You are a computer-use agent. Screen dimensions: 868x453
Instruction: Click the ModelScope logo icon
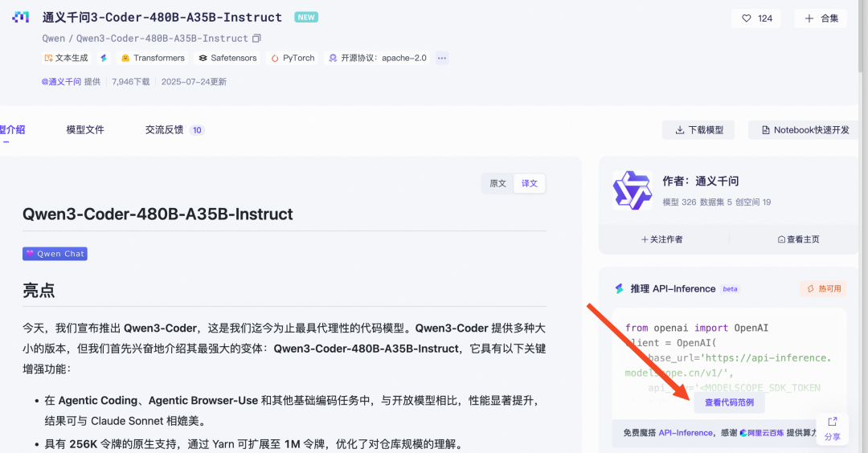click(x=20, y=17)
